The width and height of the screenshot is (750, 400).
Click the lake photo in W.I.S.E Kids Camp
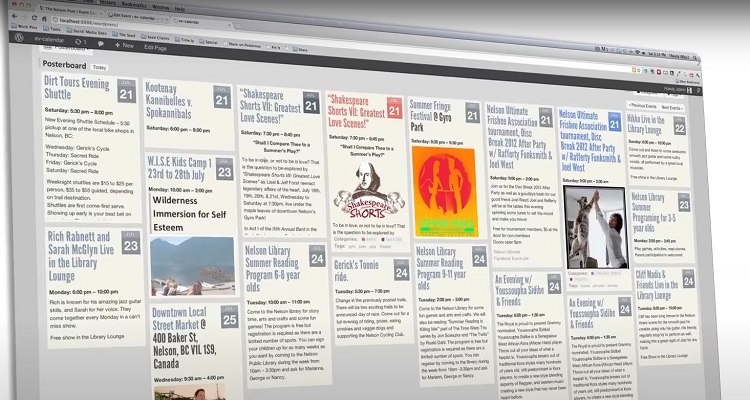192,266
